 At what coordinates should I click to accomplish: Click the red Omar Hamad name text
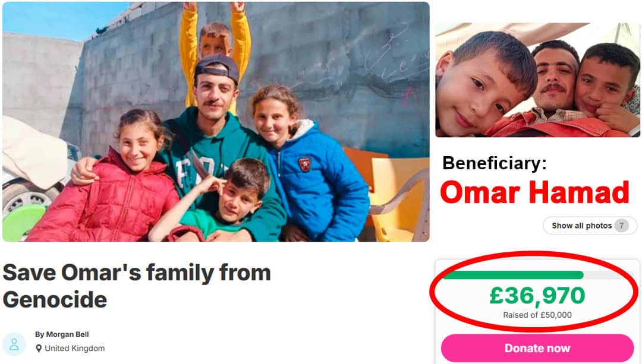pos(535,192)
